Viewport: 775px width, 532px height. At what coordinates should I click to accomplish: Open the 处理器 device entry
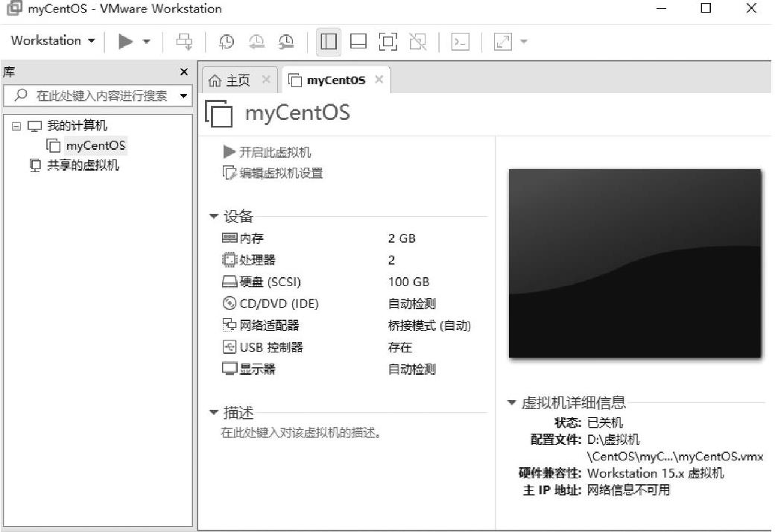(x=258, y=260)
